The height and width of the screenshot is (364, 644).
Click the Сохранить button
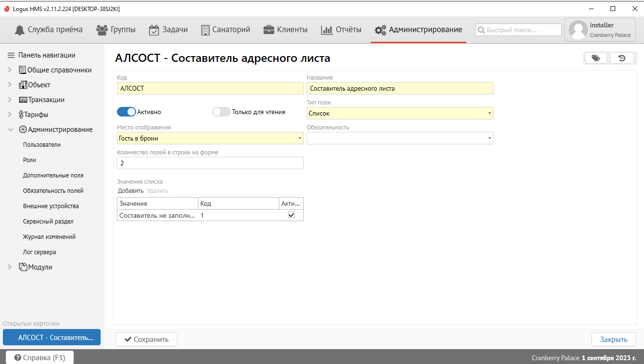pos(146,339)
